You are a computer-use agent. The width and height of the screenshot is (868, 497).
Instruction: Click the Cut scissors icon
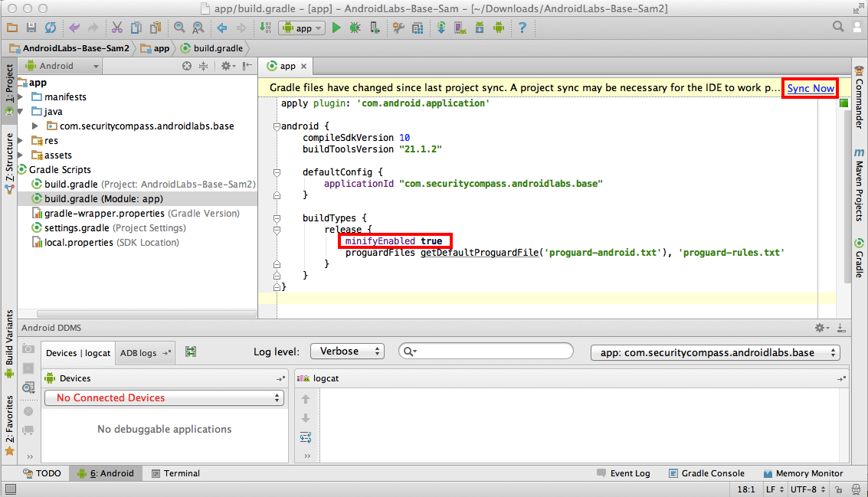116,28
